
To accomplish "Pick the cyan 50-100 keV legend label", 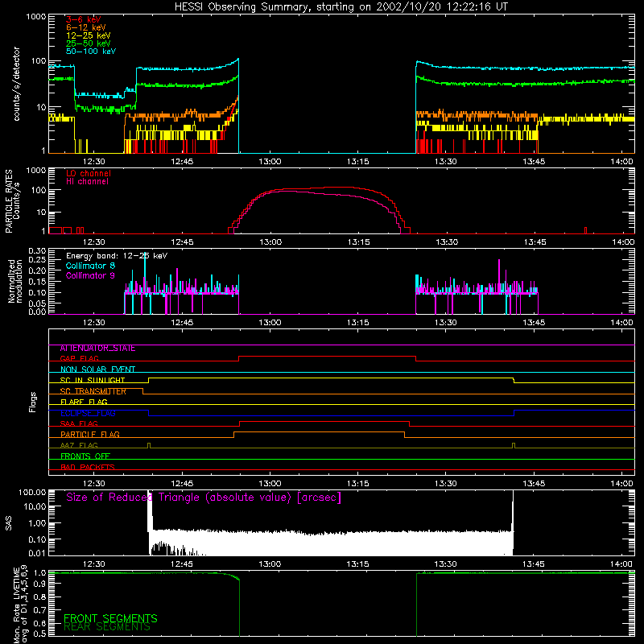I will [91, 51].
